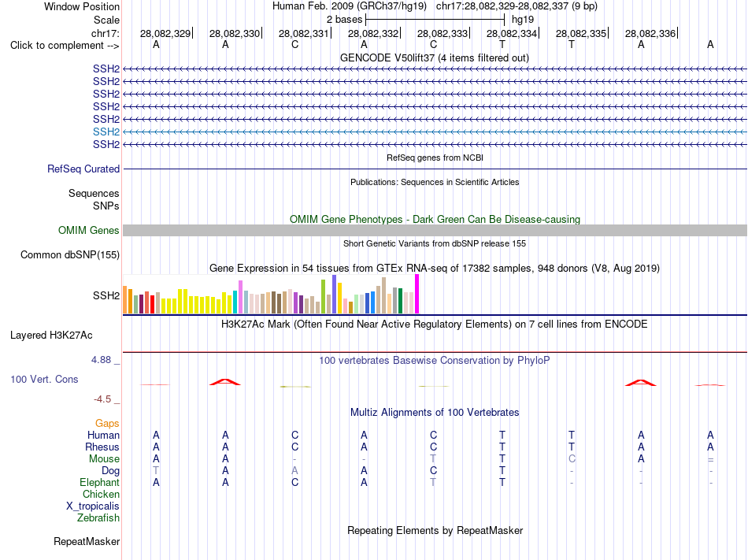Image resolution: width=748 pixels, height=560 pixels.
Task: Click the RepeatMasker track label
Action: [87, 541]
